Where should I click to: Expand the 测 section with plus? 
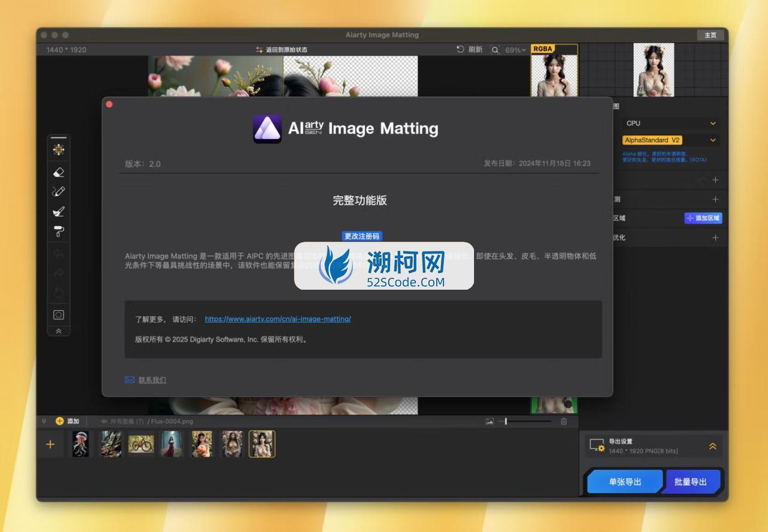point(715,199)
